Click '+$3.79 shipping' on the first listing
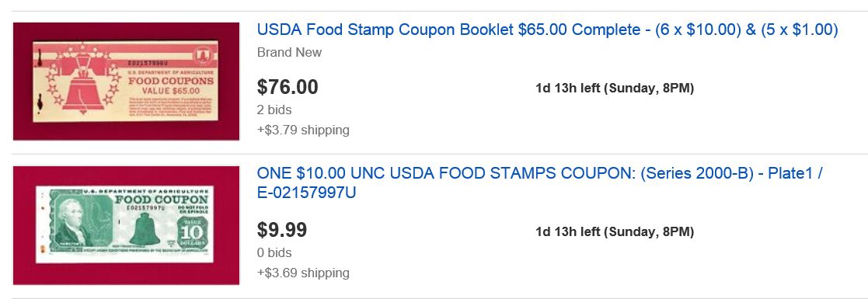Viewport: 868px width, 299px height. click(303, 130)
